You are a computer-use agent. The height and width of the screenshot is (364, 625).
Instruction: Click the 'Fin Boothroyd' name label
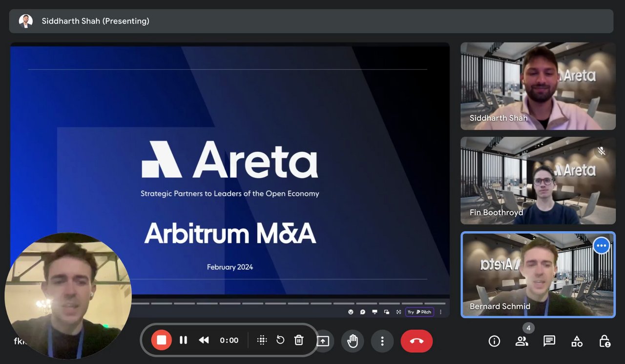pyautogui.click(x=497, y=213)
